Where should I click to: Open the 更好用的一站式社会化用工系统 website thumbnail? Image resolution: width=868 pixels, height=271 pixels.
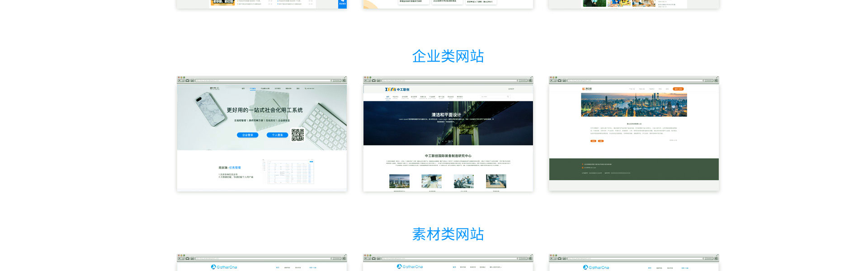262,134
